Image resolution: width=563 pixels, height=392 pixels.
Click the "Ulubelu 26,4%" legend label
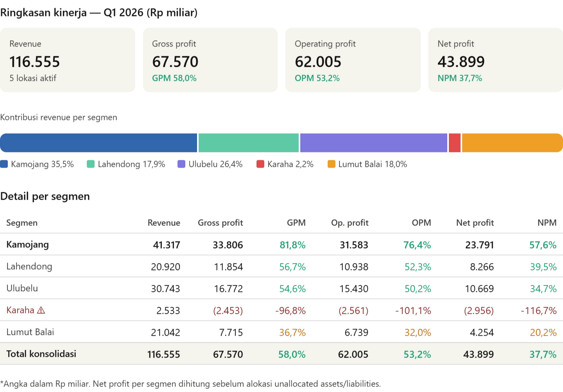point(215,164)
